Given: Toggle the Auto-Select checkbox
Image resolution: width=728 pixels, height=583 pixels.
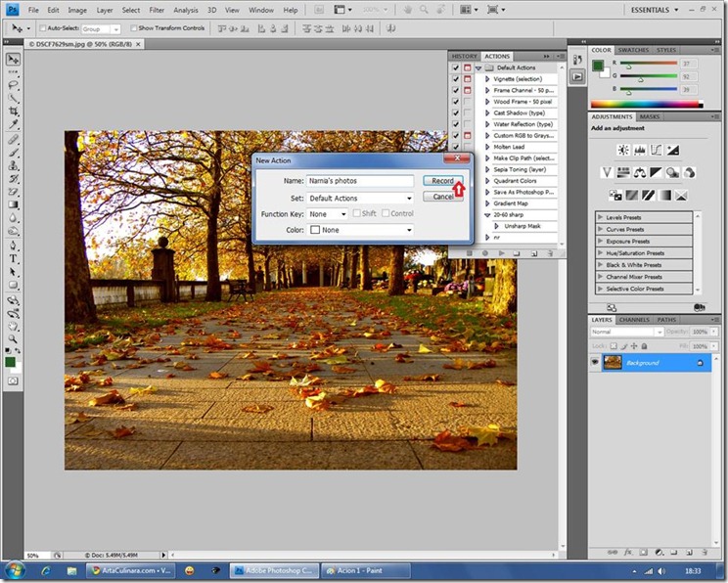Looking at the screenshot, I should 43,28.
